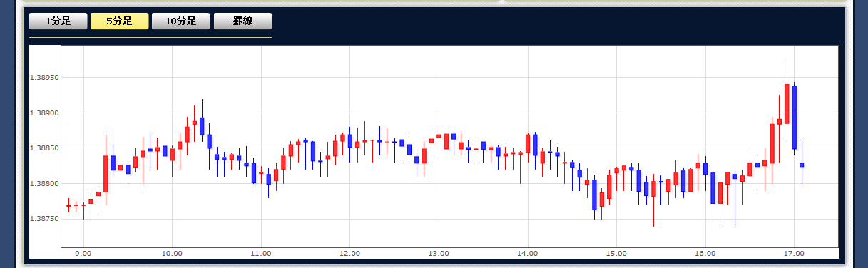Click the 15:00 time axis label
This screenshot has width=868, height=268.
[616, 254]
